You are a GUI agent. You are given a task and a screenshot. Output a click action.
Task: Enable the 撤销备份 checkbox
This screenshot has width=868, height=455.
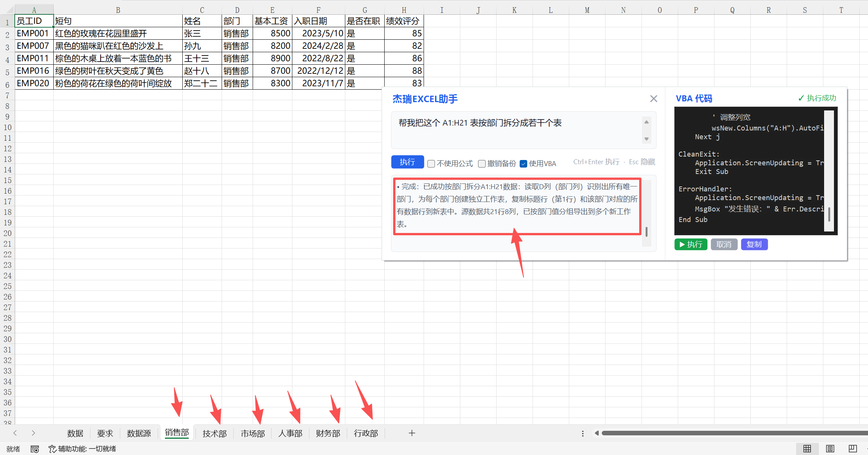(x=482, y=164)
